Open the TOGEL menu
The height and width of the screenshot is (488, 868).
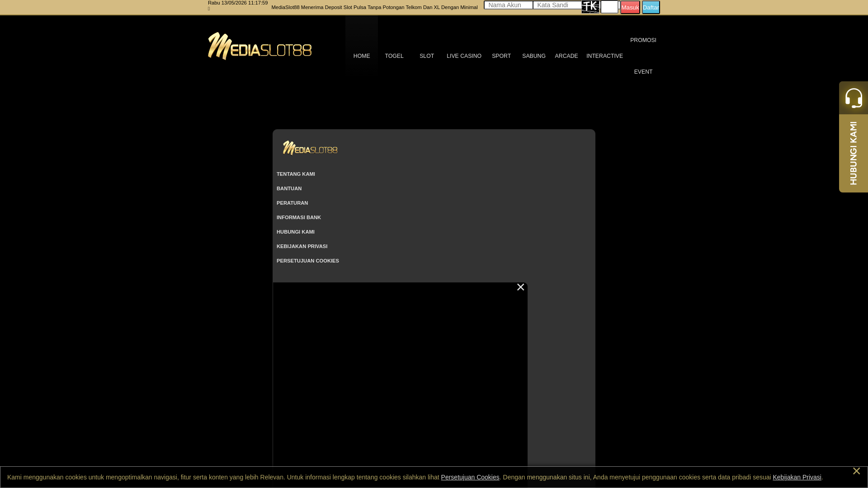394,56
